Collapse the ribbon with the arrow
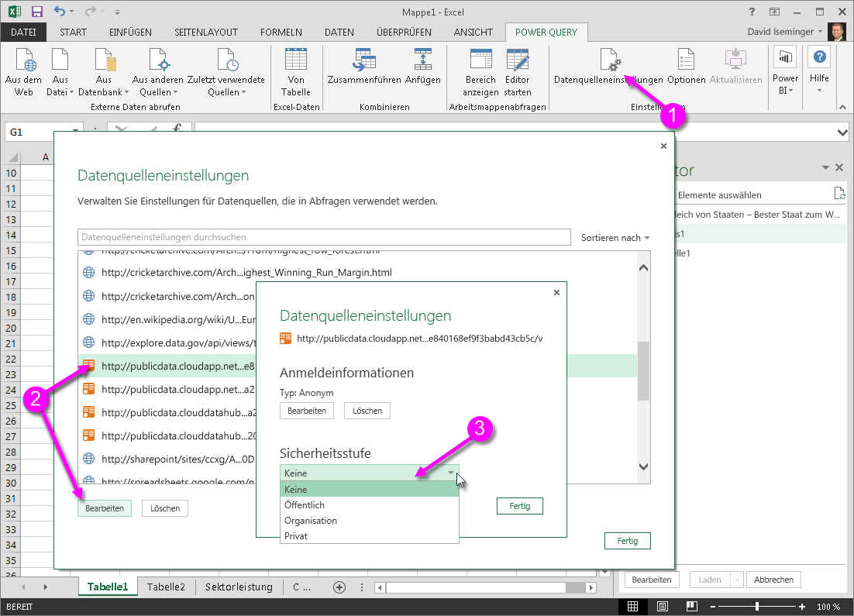This screenshot has width=854, height=616. pos(842,107)
